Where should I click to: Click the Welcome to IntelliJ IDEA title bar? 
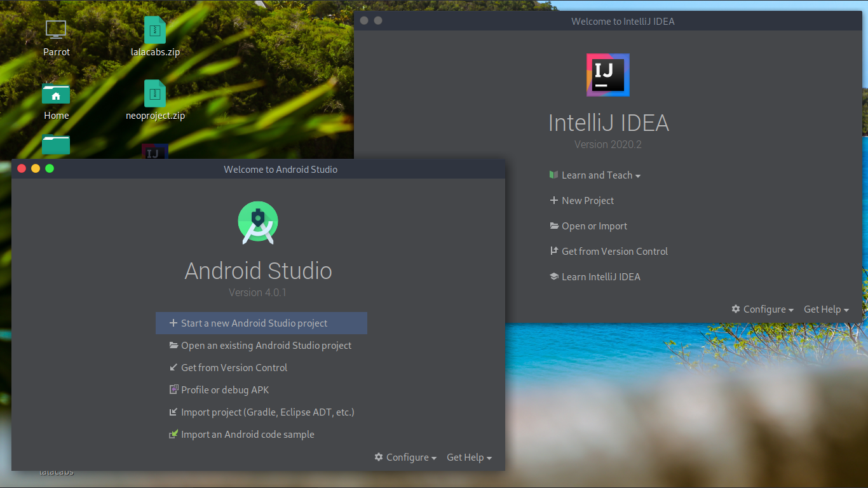point(622,22)
